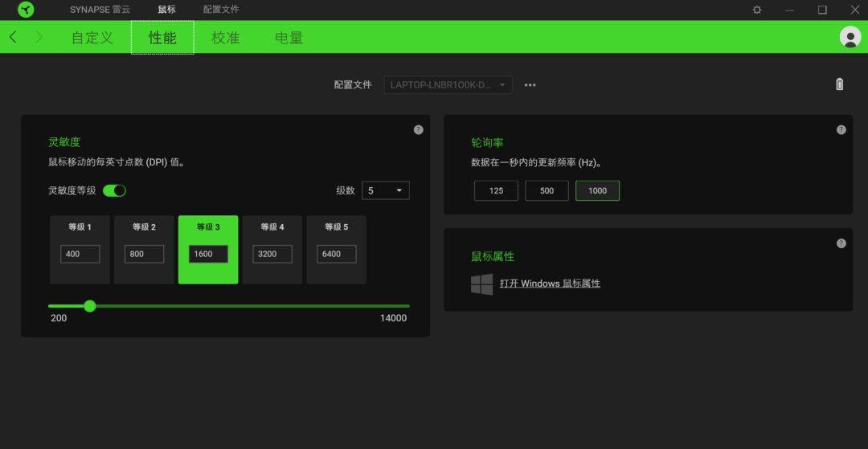Show help for the 鼠标属性 panel
Screen dimensions: 868x449
pos(841,243)
